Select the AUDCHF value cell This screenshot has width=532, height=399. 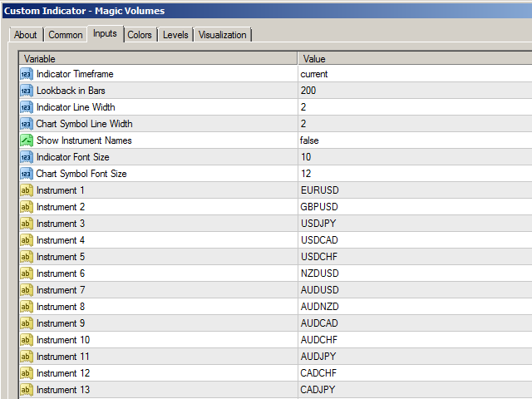tap(415, 340)
